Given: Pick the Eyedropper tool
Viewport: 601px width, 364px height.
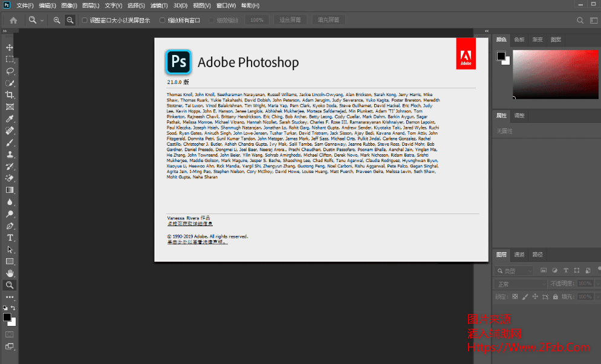Looking at the screenshot, I should coord(10,119).
